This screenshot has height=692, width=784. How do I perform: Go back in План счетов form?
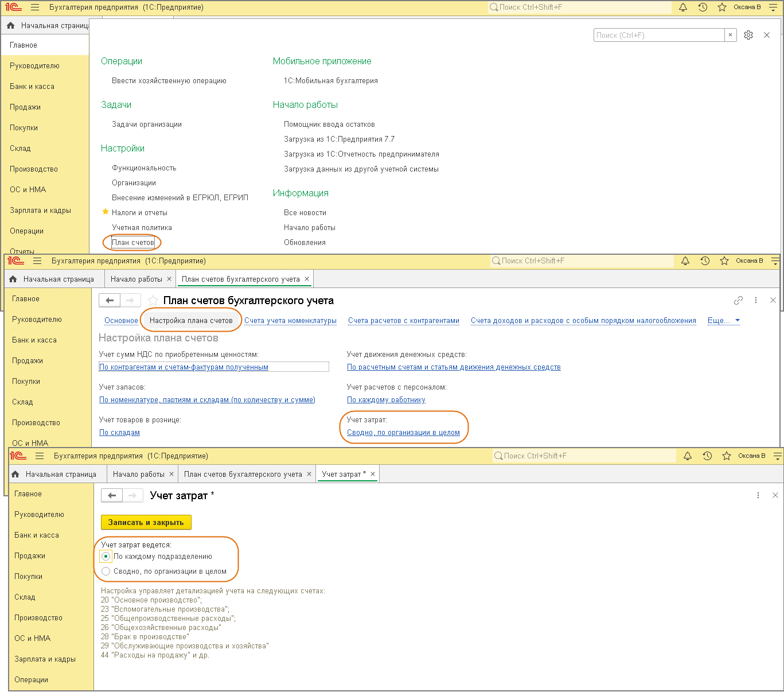coord(110,300)
